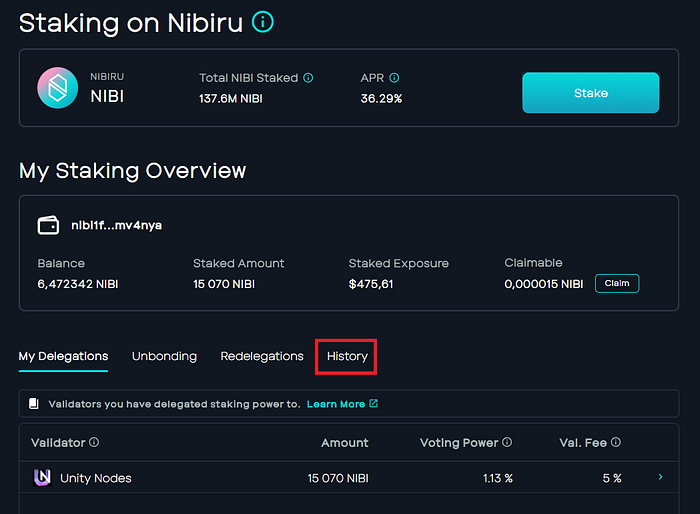Click the Validator column header
Viewport: 700px width, 514px height.
(x=58, y=443)
